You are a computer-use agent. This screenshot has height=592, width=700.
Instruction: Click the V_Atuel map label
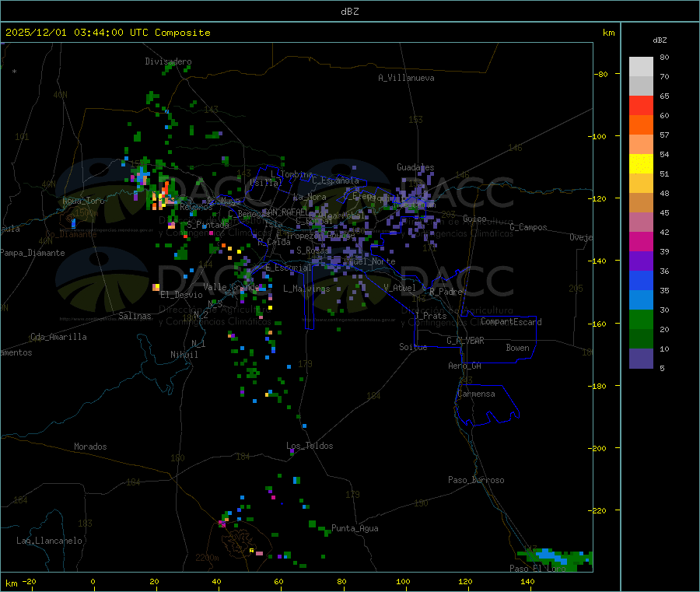point(400,288)
